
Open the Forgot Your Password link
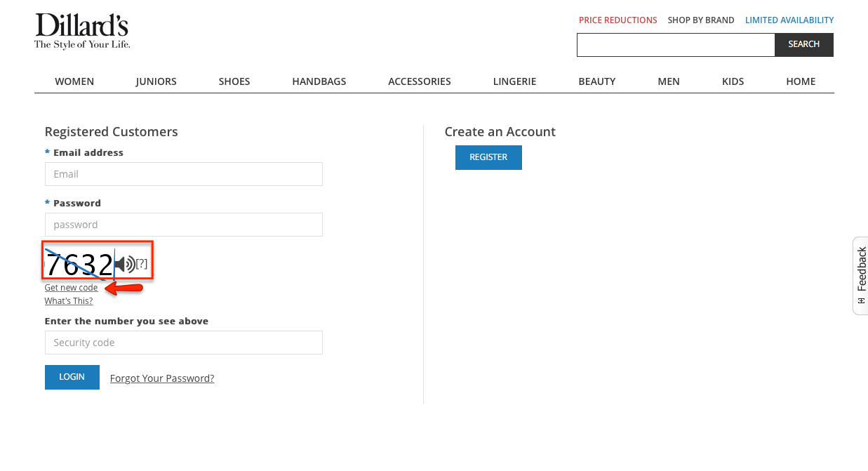pos(161,378)
